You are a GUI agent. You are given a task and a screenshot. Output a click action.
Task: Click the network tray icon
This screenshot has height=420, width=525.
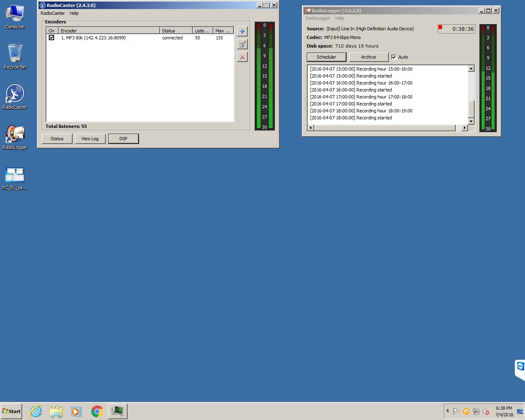[x=476, y=411]
